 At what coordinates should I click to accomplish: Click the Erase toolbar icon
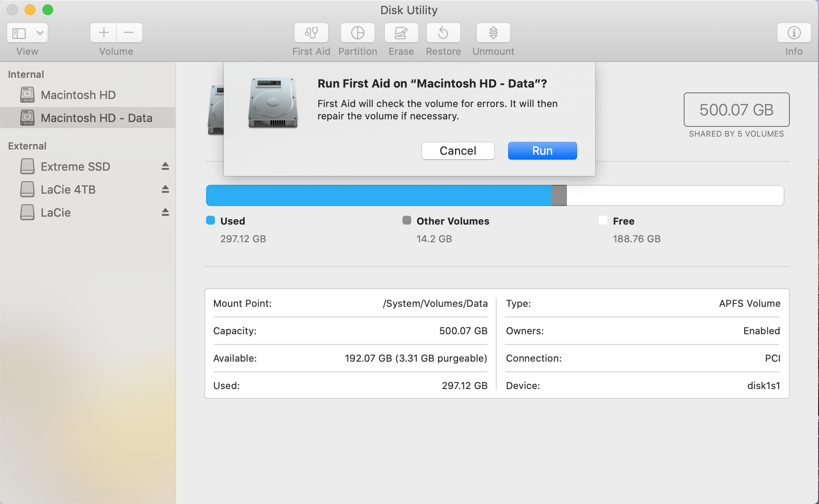(401, 33)
